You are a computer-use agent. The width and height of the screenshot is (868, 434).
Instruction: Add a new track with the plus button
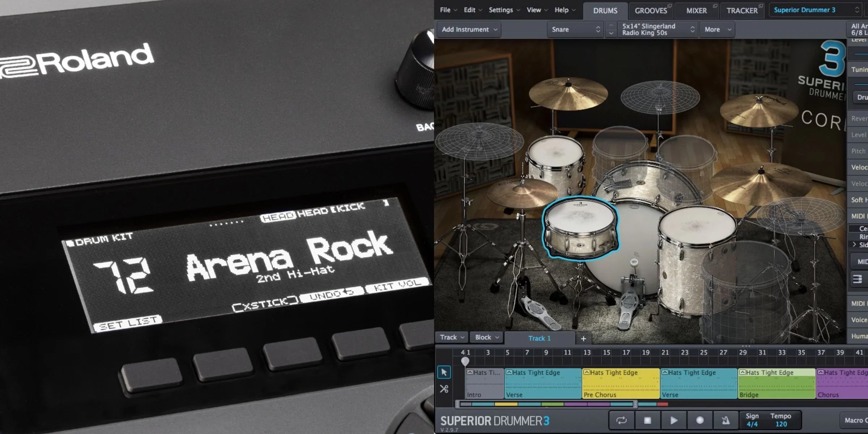tap(583, 339)
